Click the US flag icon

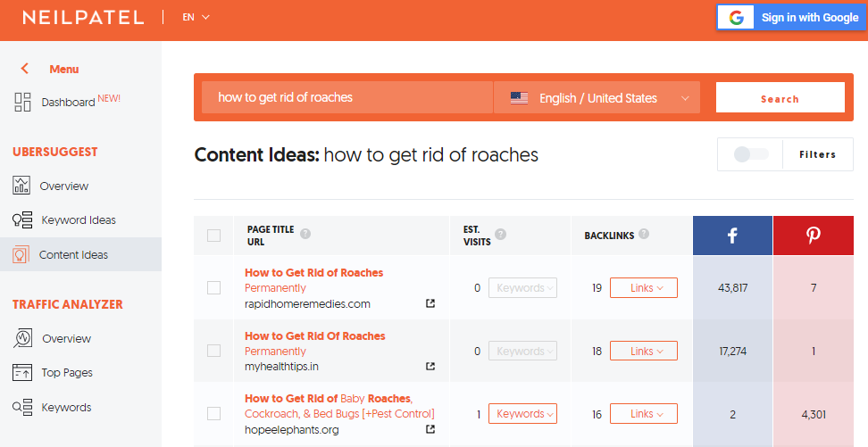(519, 98)
